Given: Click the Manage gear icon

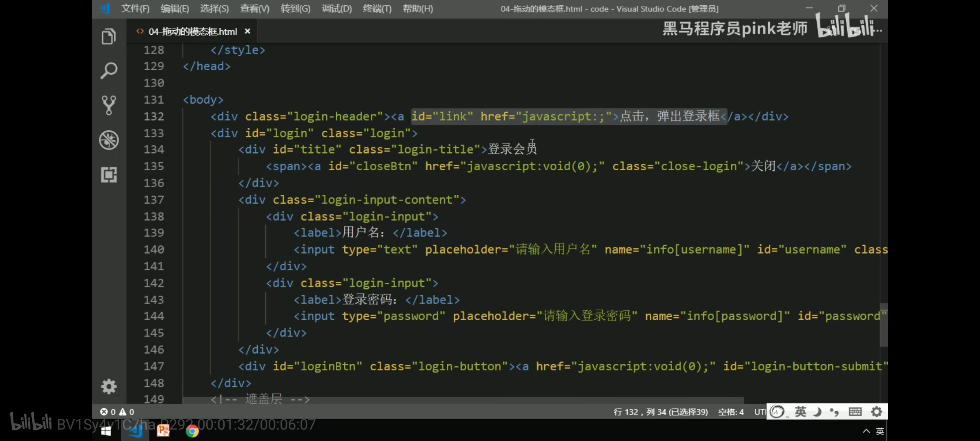Looking at the screenshot, I should [109, 386].
